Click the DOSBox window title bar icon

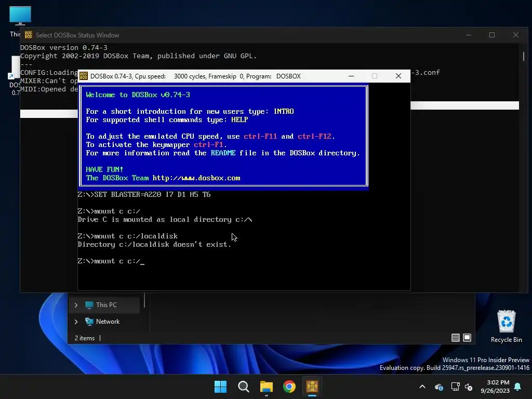pyautogui.click(x=84, y=76)
